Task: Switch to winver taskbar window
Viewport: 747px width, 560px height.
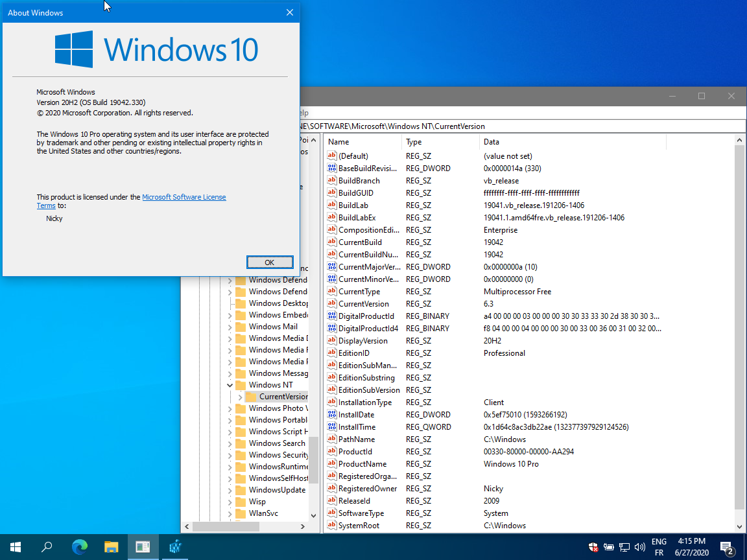Action: (143, 547)
